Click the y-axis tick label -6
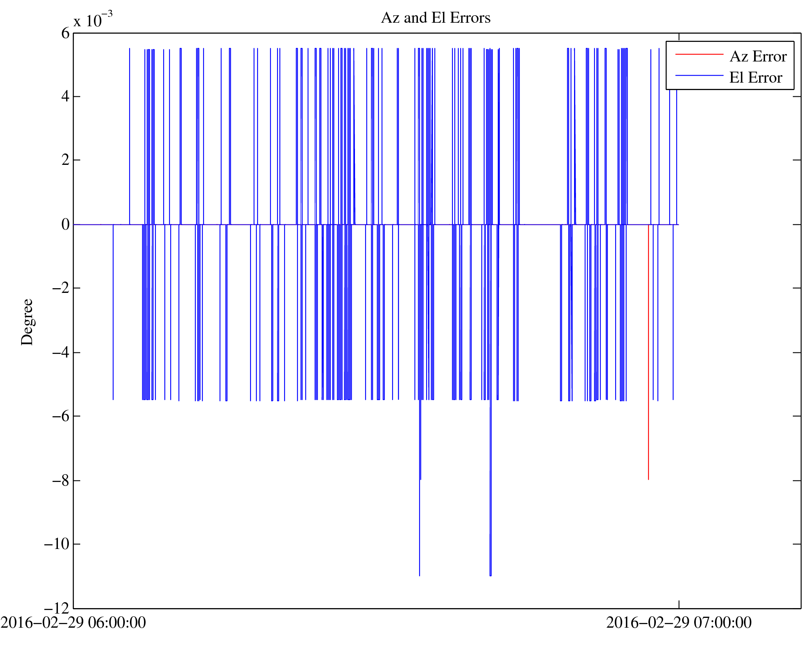The height and width of the screenshot is (659, 812). click(x=61, y=416)
